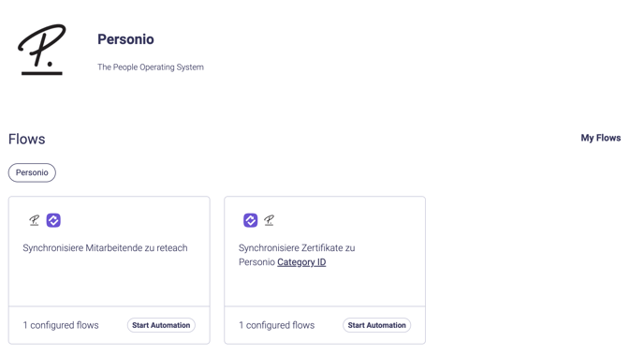The width and height of the screenshot is (644, 356).
Task: Click the Personio heading title
Action: tap(125, 39)
